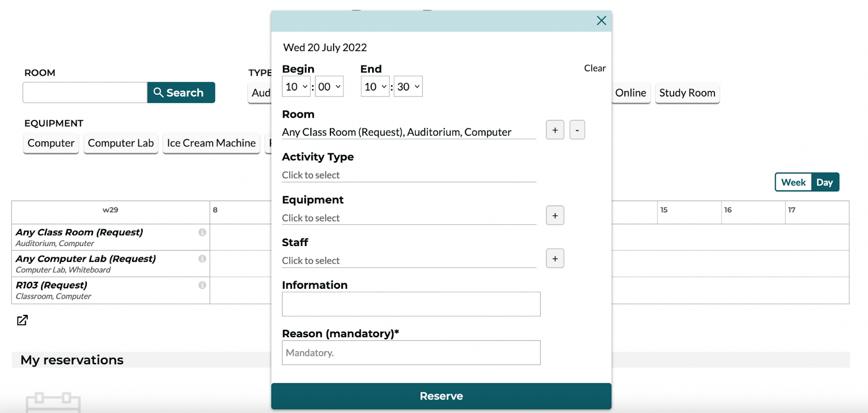Focus the Room search input field

(x=85, y=92)
